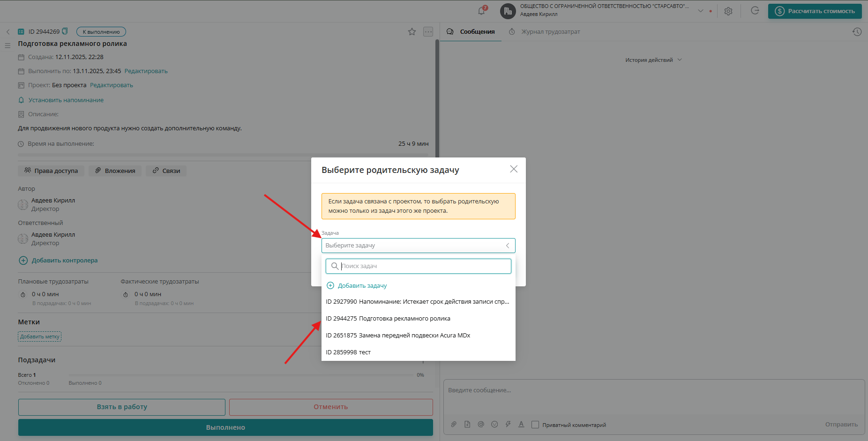
Task: Switch to the Журнал трудозатрат tab
Action: pyautogui.click(x=545, y=32)
